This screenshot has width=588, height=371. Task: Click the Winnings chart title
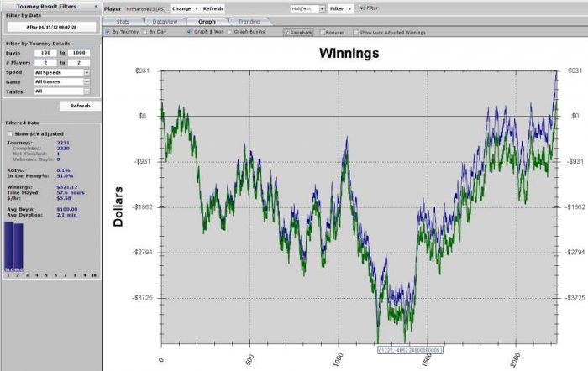point(349,53)
